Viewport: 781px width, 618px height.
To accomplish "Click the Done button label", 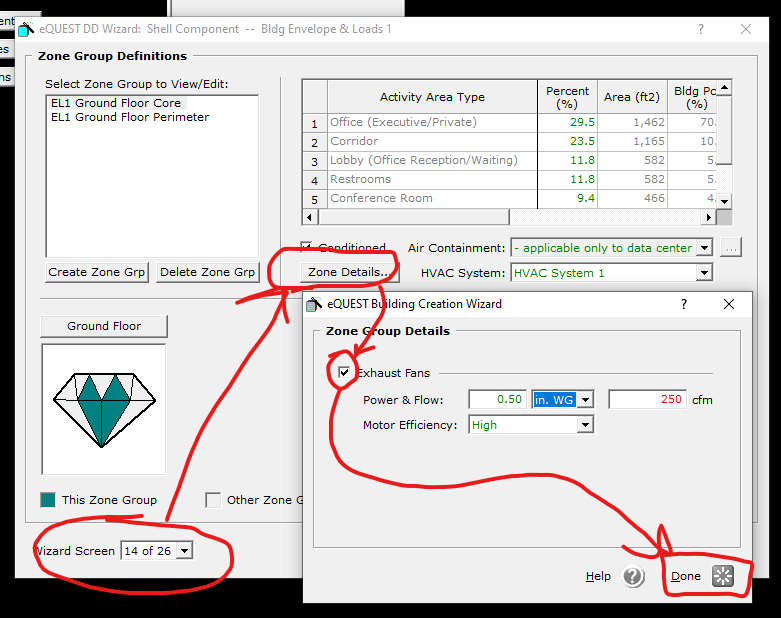I will pyautogui.click(x=685, y=576).
